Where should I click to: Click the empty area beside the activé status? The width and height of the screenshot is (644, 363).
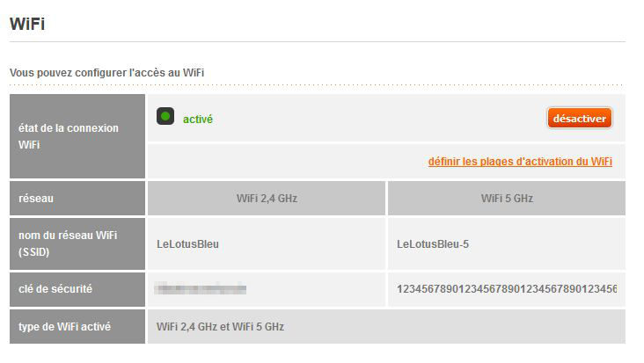point(377,118)
